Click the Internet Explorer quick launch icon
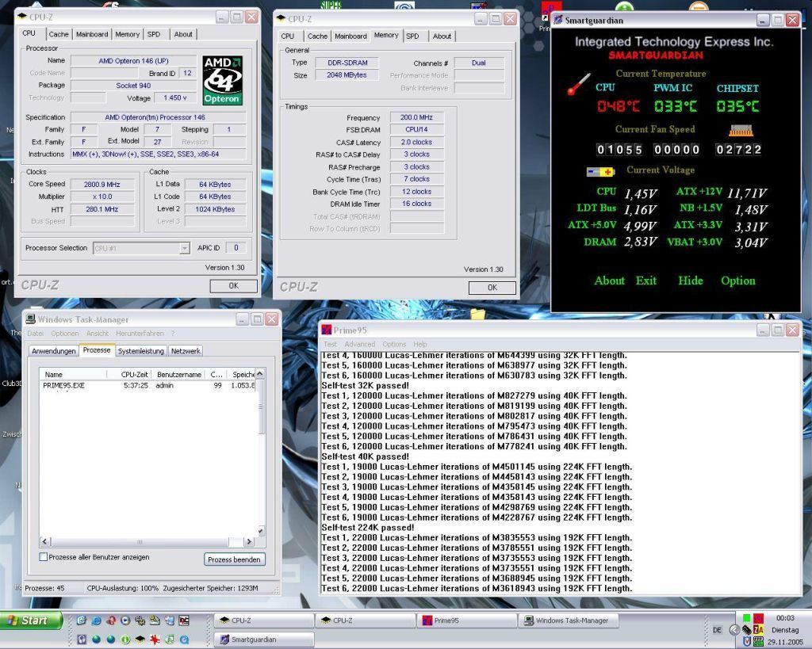Screen dimensions: 812x649 tap(96, 620)
